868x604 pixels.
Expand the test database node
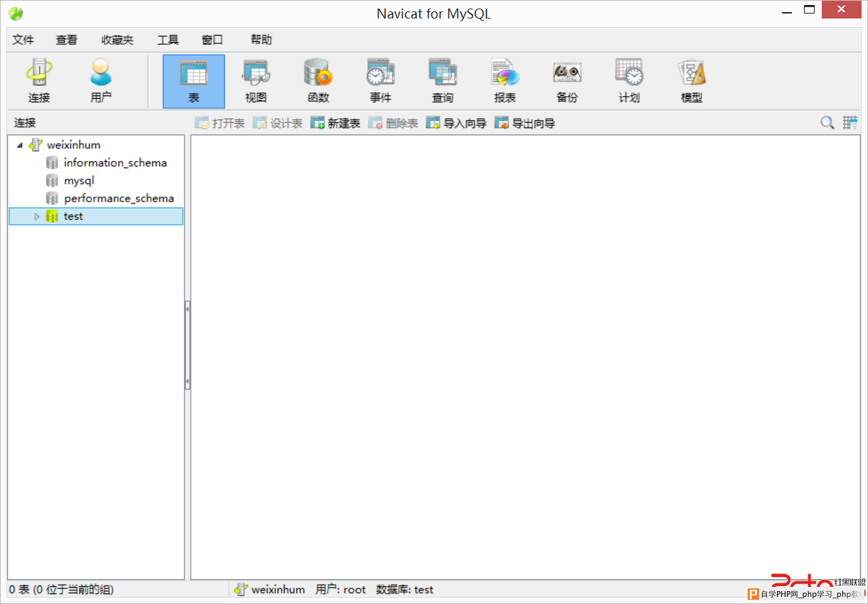[37, 216]
